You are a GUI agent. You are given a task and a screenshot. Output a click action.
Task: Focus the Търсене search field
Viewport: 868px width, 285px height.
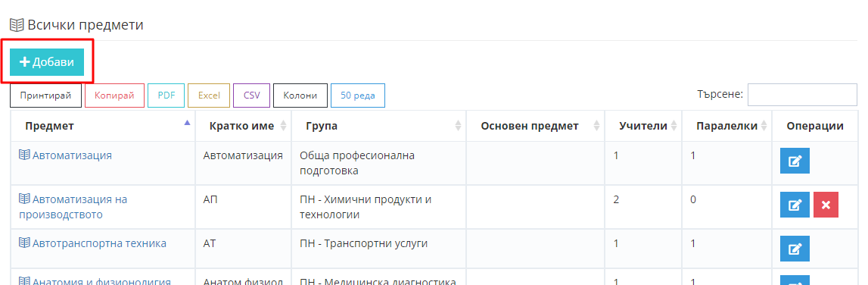tap(802, 95)
